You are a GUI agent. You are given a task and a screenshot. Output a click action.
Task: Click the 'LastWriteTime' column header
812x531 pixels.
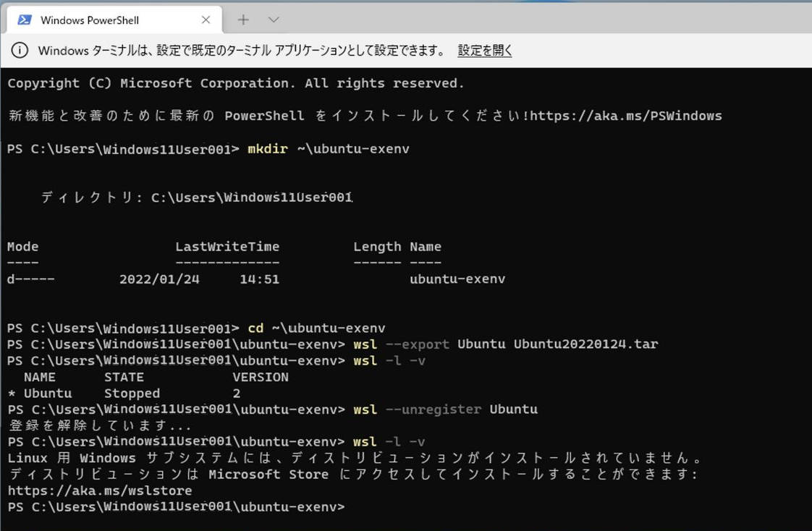tap(227, 247)
